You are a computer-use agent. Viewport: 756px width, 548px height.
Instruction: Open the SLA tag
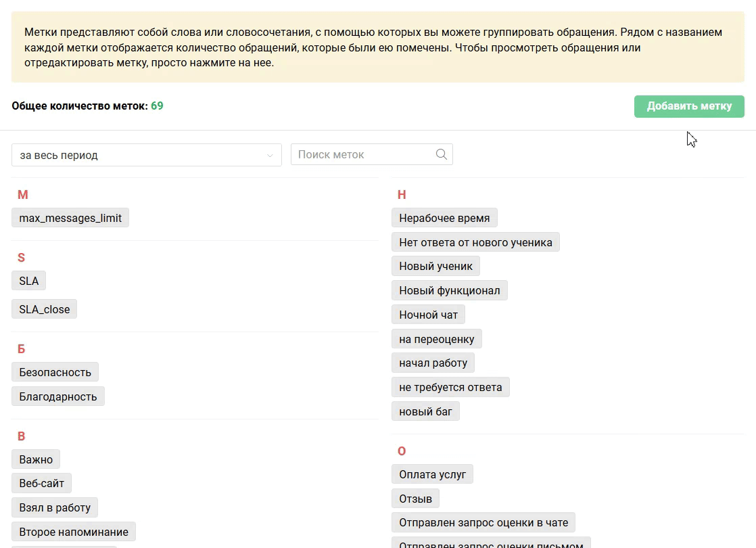pos(29,281)
